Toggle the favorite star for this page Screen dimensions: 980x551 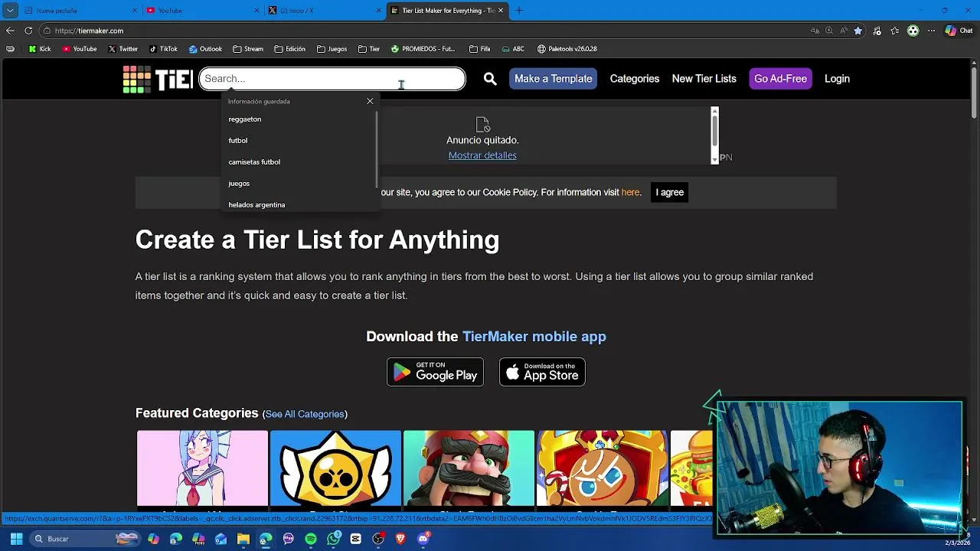(x=858, y=31)
